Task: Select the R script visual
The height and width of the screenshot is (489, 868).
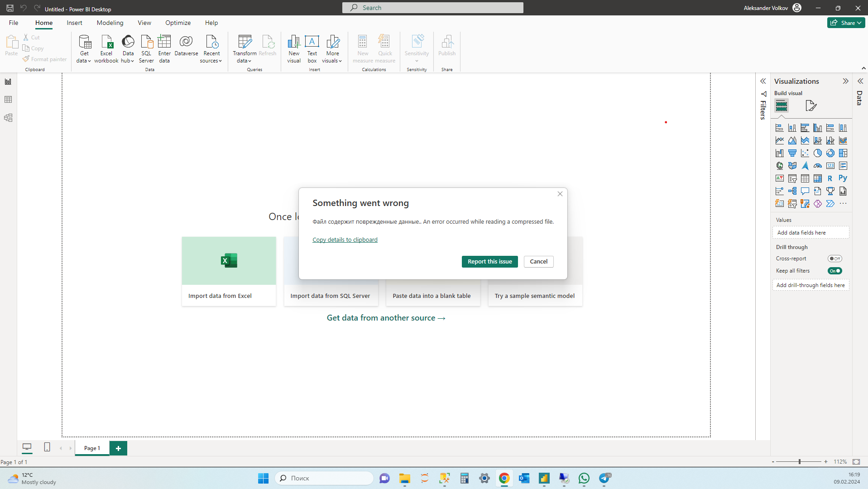Action: pos(830,178)
